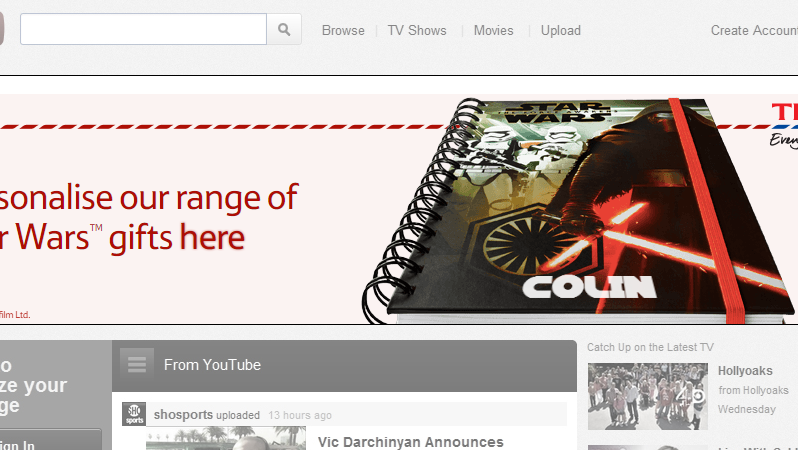Open the Browse menu link
Screen dimensions: 798x450
coord(343,31)
